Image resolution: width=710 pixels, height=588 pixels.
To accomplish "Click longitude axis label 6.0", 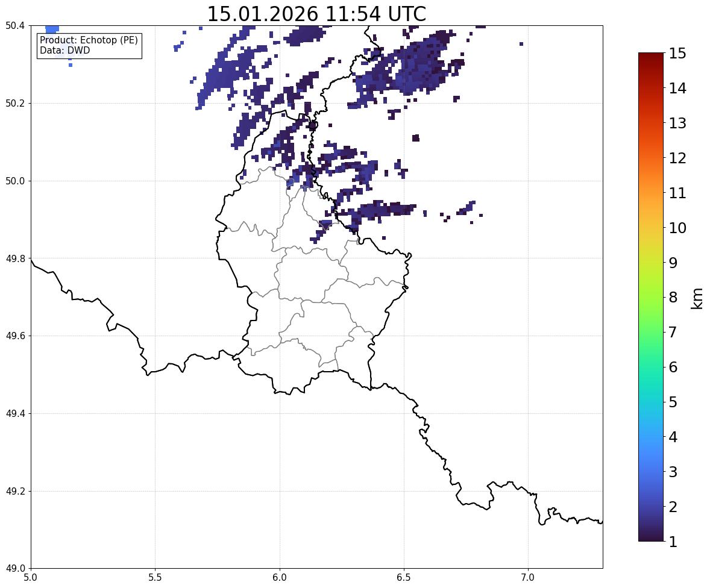I will coord(280,578).
